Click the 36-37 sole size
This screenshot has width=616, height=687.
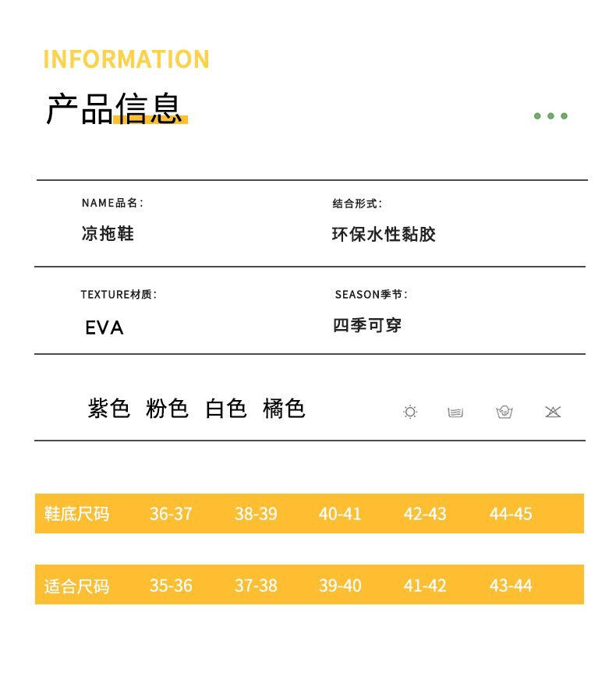coord(171,514)
